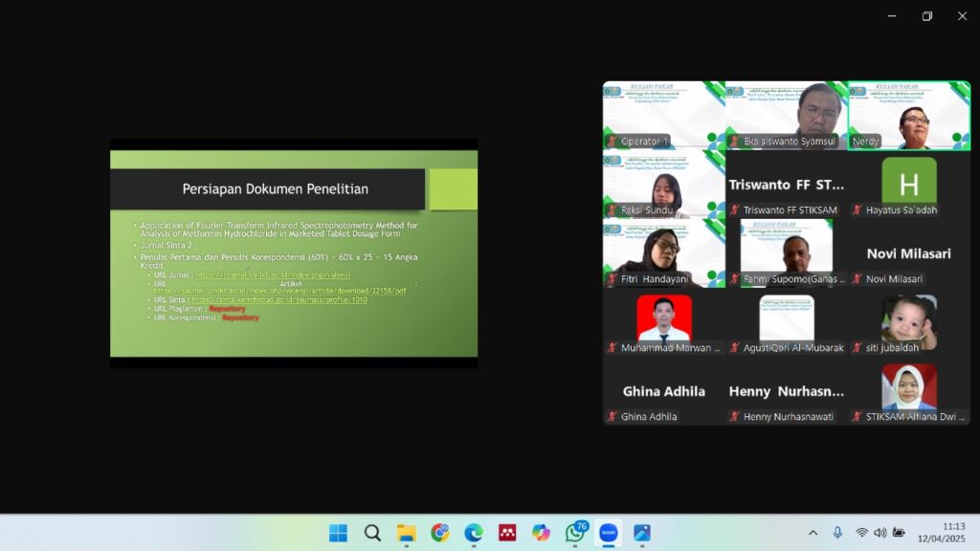The image size is (980, 551).
Task: Open Google Chrome from the taskbar
Action: point(440,533)
